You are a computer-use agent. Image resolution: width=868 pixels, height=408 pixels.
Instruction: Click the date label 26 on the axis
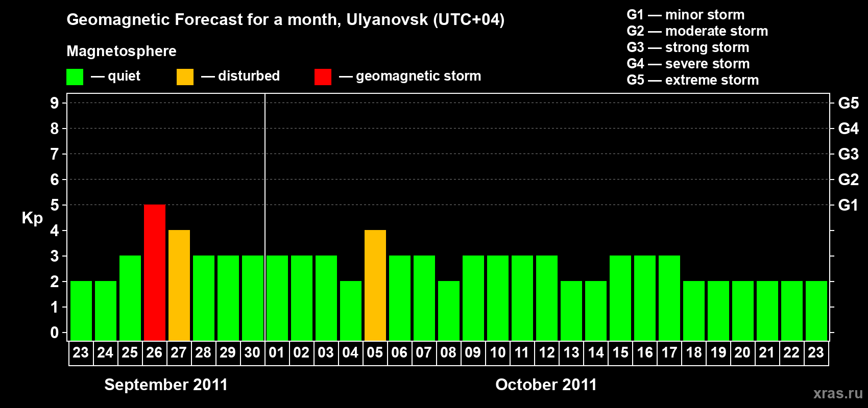pos(154,353)
